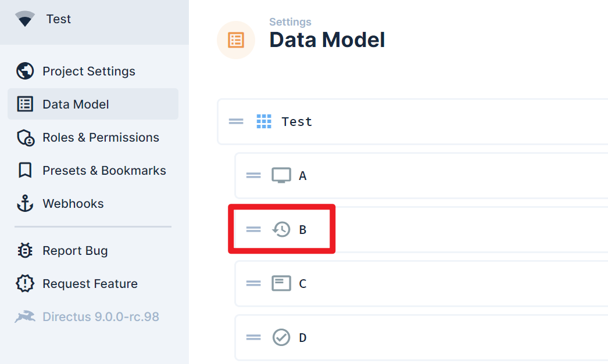The width and height of the screenshot is (608, 364).
Task: Click the Roles & Permissions shield icon
Action: [24, 138]
